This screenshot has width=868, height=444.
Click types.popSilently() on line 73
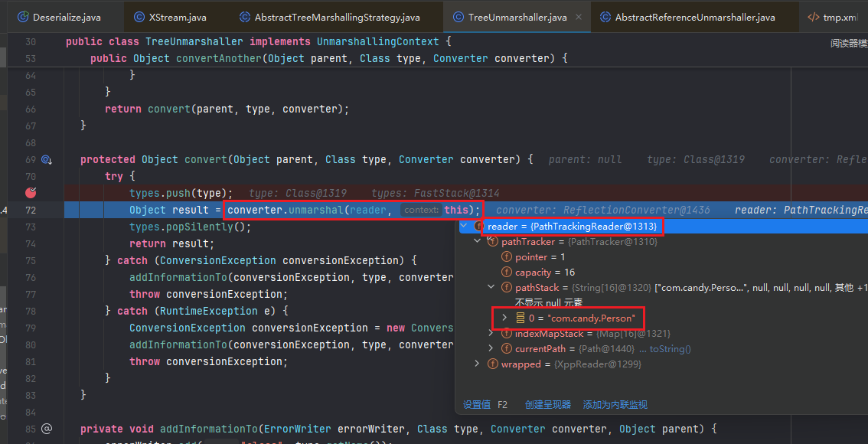190,227
